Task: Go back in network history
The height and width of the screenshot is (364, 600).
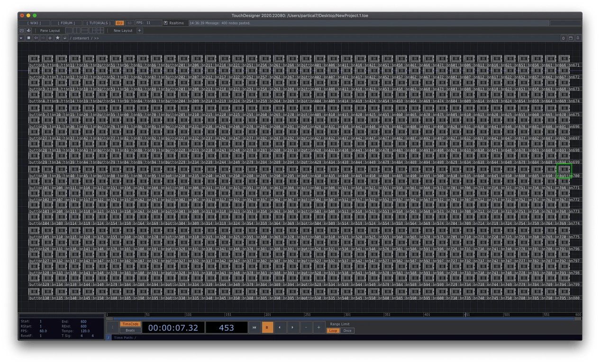Action: pos(36,38)
